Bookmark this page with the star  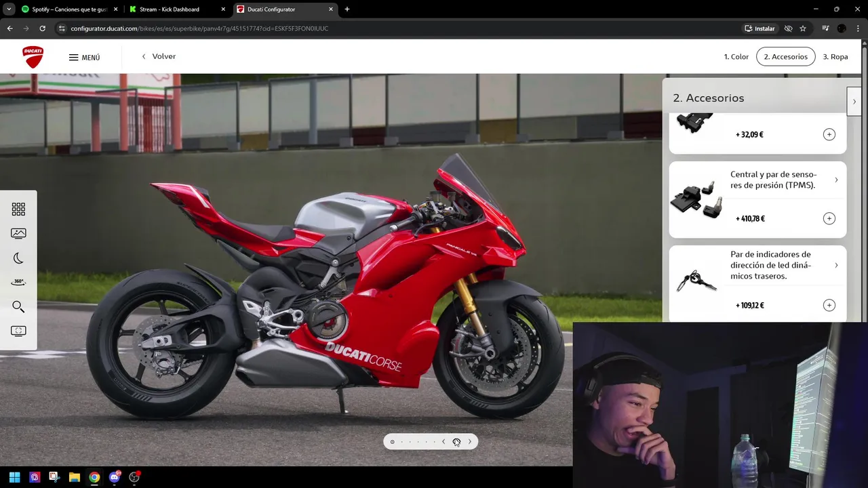click(x=803, y=28)
